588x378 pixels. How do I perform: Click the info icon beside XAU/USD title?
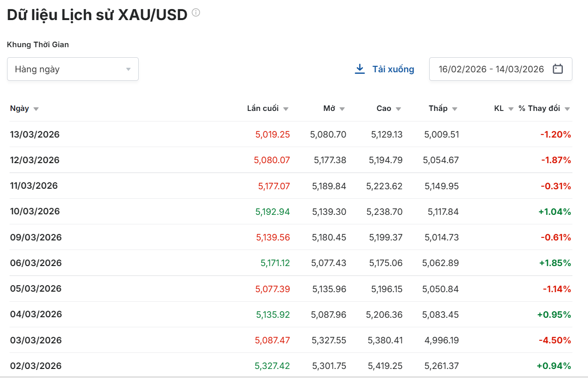coord(196,13)
